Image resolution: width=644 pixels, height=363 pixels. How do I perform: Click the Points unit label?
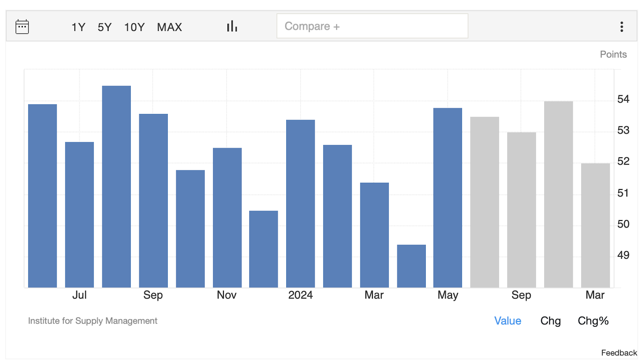pyautogui.click(x=613, y=54)
